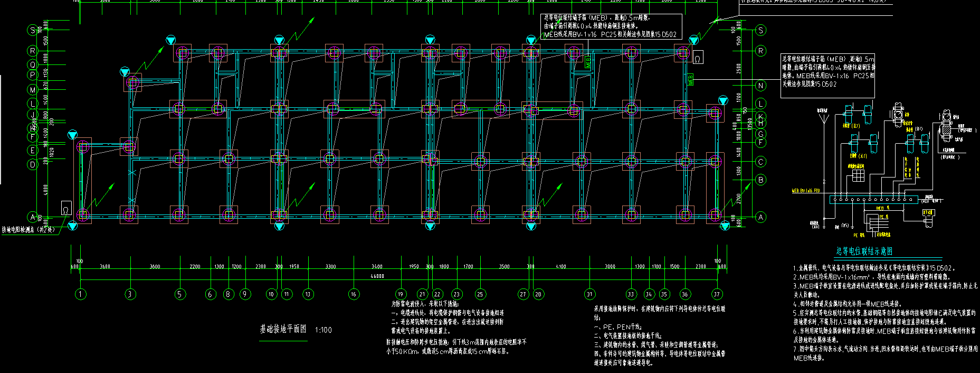Select grid bubble number 27

523,294
